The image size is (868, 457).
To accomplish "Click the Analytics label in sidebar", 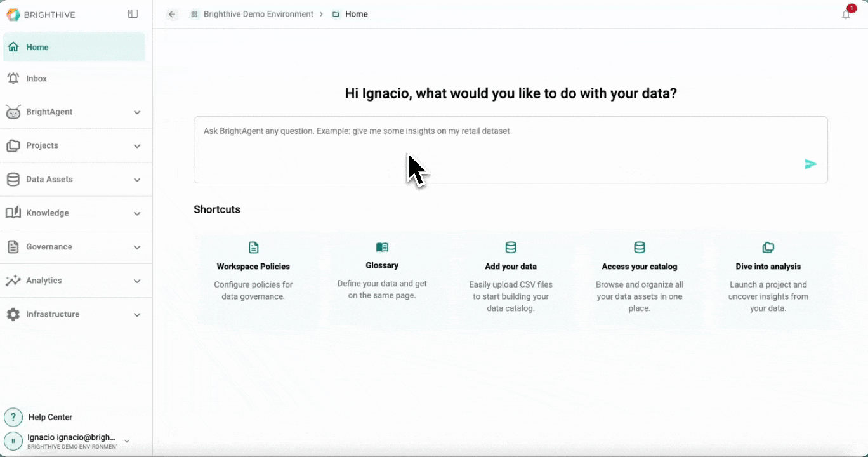I will pyautogui.click(x=44, y=280).
